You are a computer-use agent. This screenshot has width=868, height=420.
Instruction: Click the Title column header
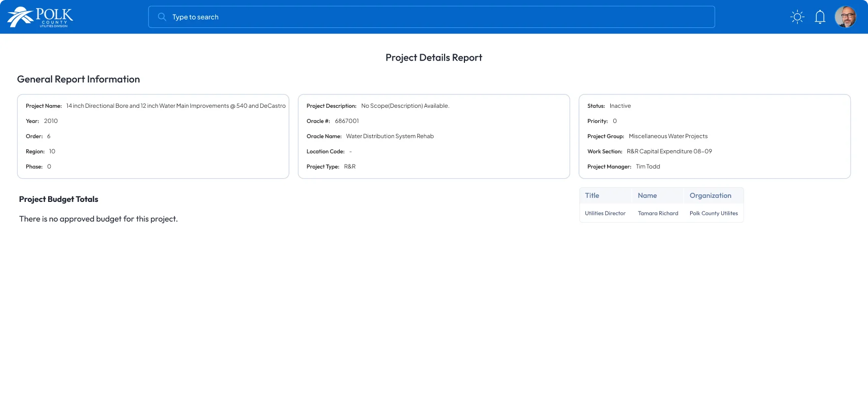(x=592, y=195)
